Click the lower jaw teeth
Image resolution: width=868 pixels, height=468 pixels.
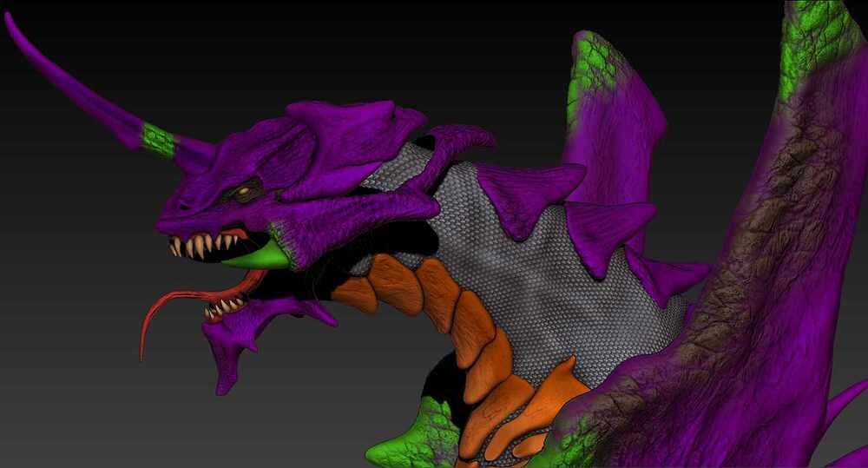tap(224, 307)
